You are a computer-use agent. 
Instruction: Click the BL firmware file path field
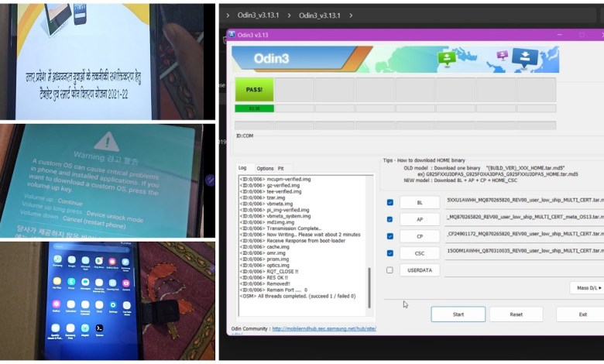[x=524, y=203]
